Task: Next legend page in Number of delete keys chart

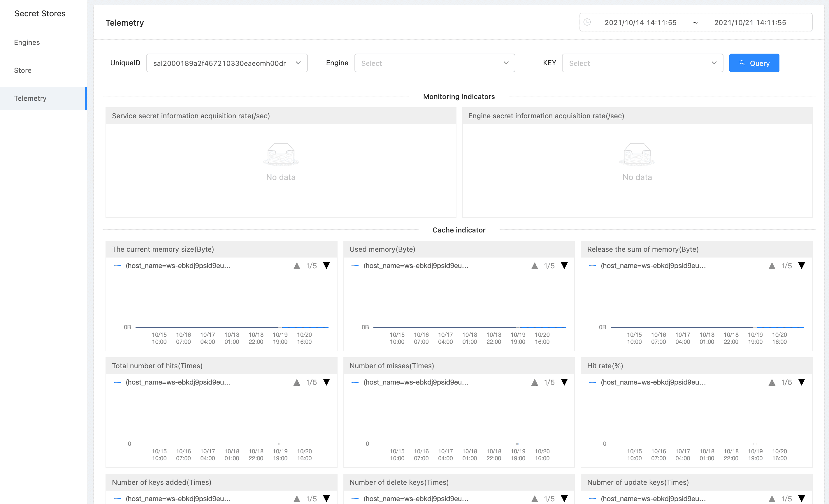Action: (564, 498)
